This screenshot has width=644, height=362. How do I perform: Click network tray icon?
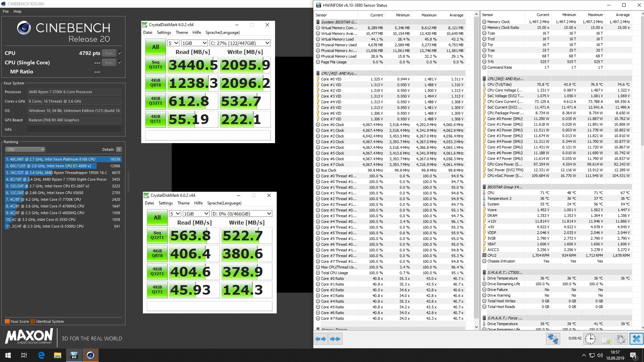pos(592,355)
